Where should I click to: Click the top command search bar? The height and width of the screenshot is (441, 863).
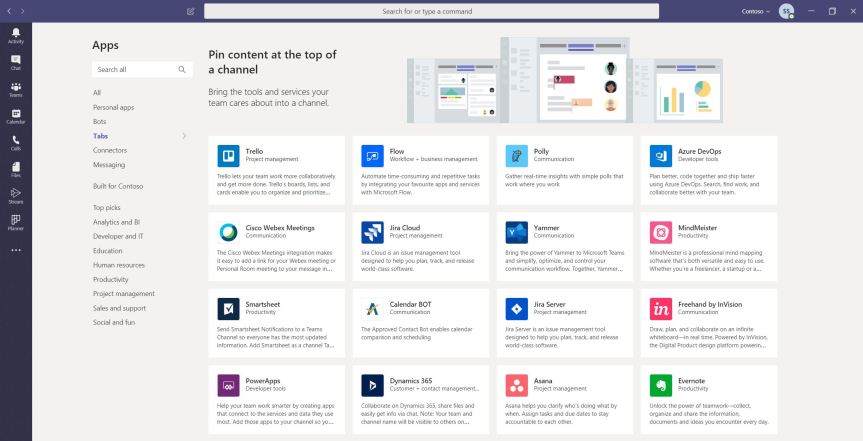point(427,11)
